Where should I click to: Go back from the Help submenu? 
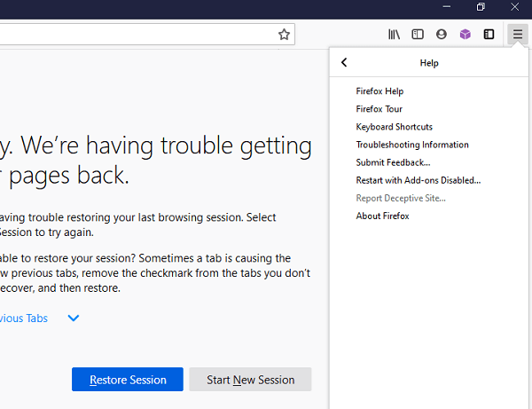point(344,62)
